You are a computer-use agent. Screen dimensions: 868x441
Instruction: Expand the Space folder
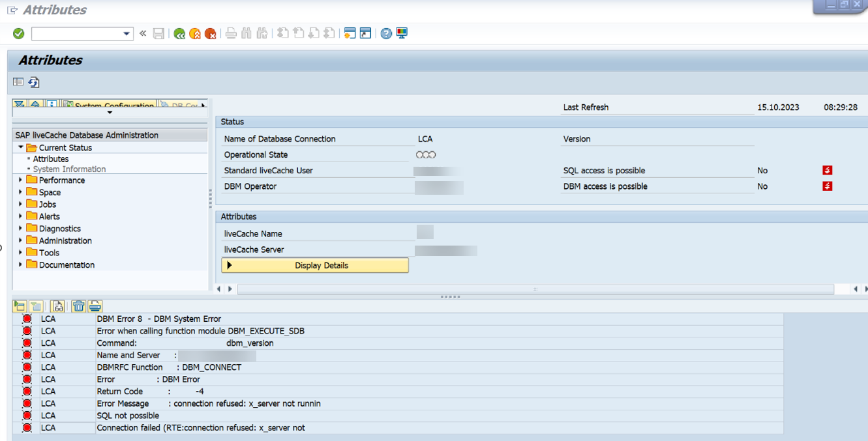[21, 192]
